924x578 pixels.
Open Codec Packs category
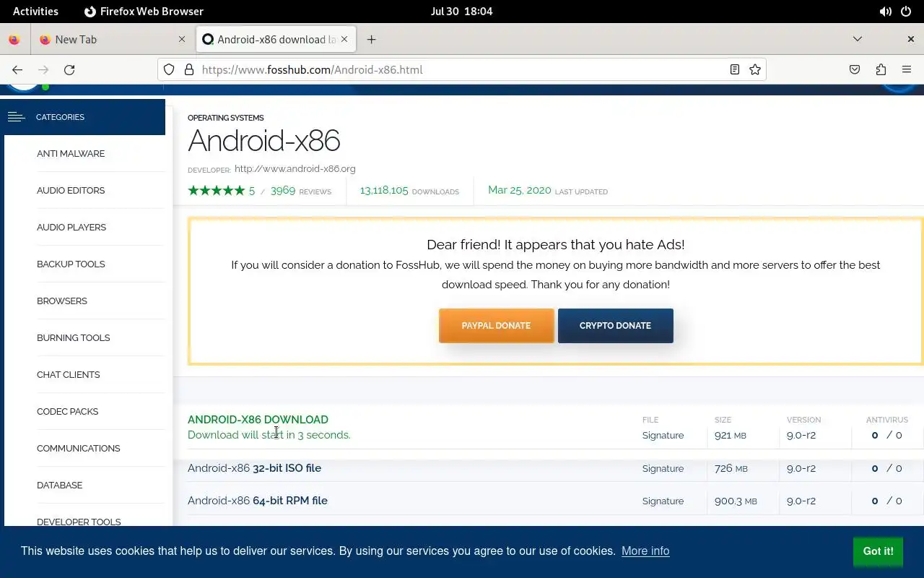coord(68,412)
